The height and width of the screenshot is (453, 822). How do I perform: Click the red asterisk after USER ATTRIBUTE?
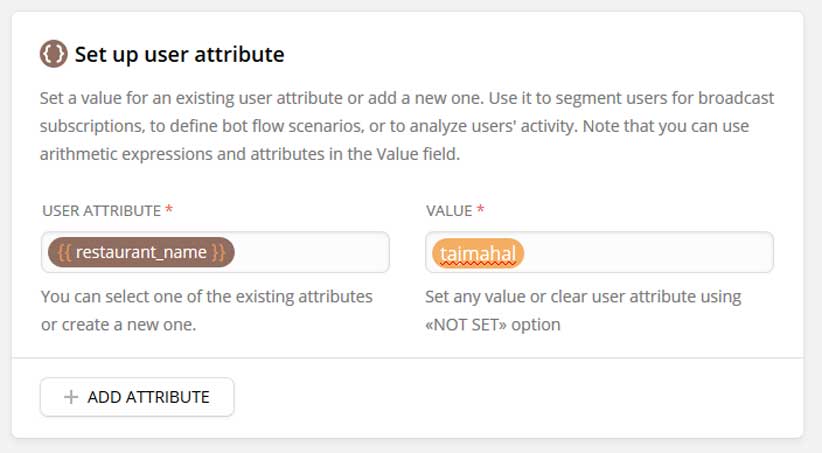168,209
